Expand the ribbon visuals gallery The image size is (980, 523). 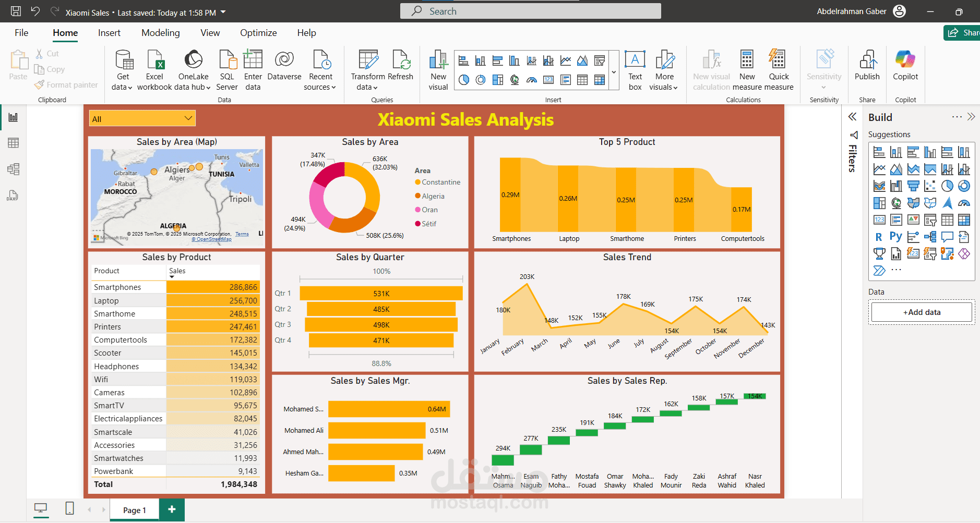[x=614, y=72]
